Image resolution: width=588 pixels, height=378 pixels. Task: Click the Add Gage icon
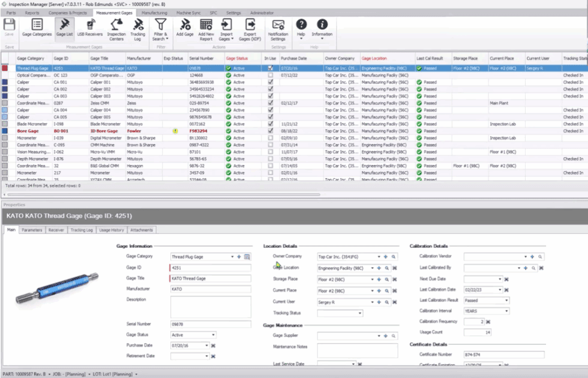185,28
